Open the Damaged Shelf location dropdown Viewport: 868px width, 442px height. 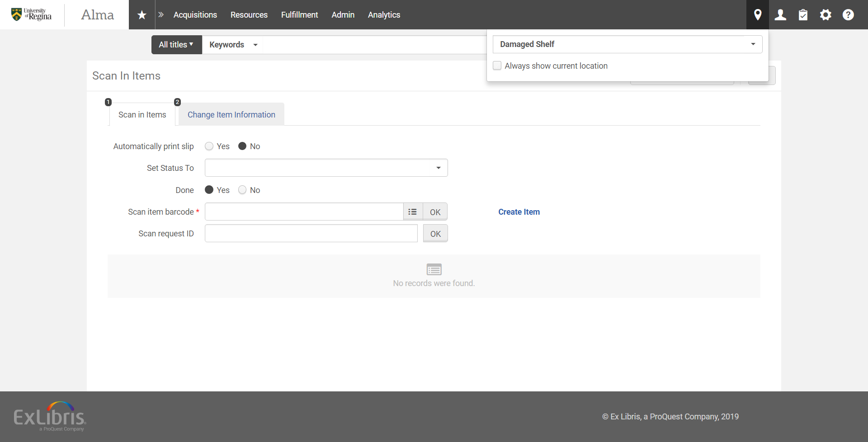pyautogui.click(x=627, y=44)
